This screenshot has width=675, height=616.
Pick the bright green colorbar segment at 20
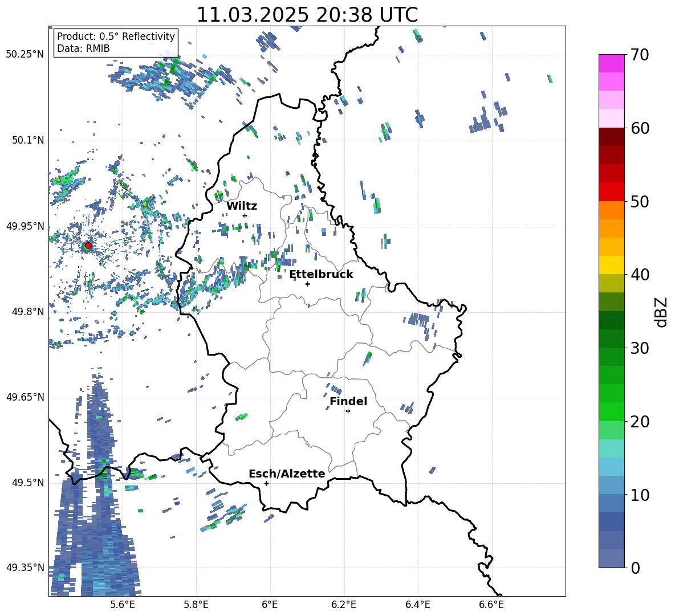point(611,411)
